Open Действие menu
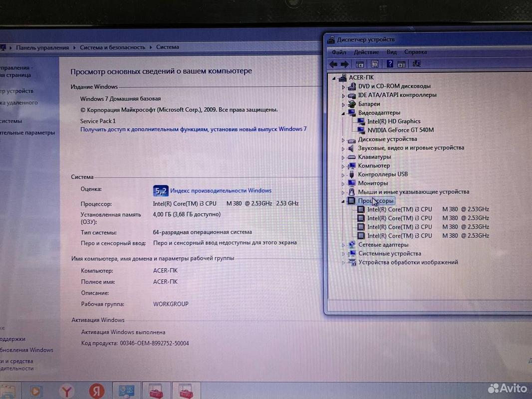The image size is (532, 399). tap(366, 52)
